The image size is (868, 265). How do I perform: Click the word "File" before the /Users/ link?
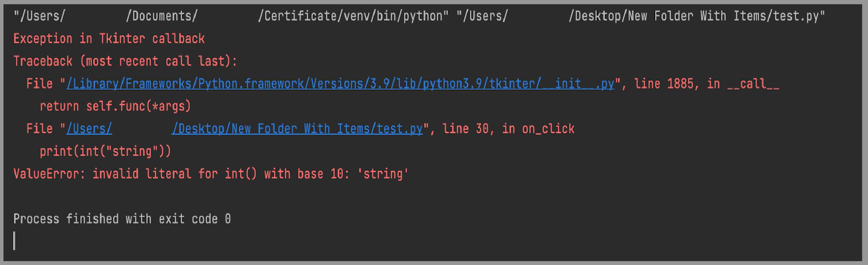tap(39, 129)
